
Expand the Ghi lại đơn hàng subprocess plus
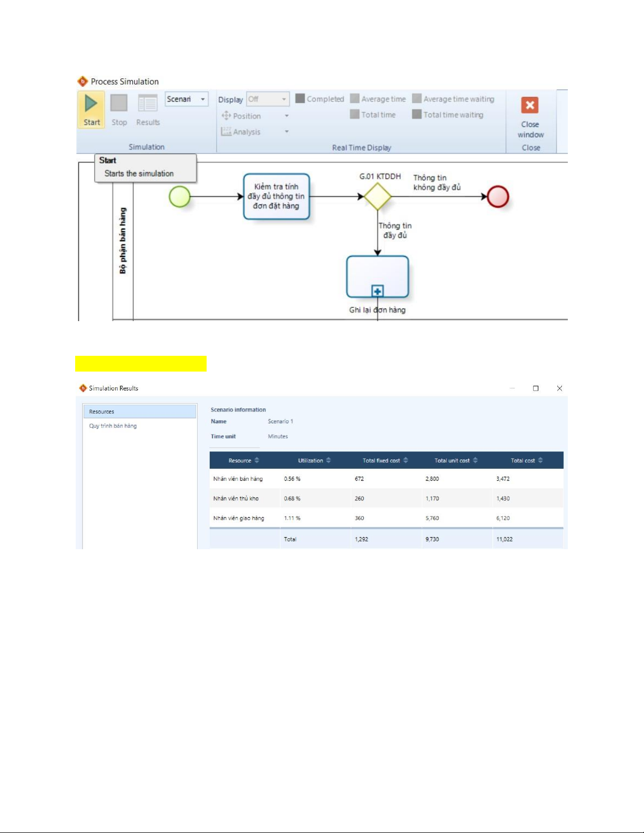tap(377, 291)
